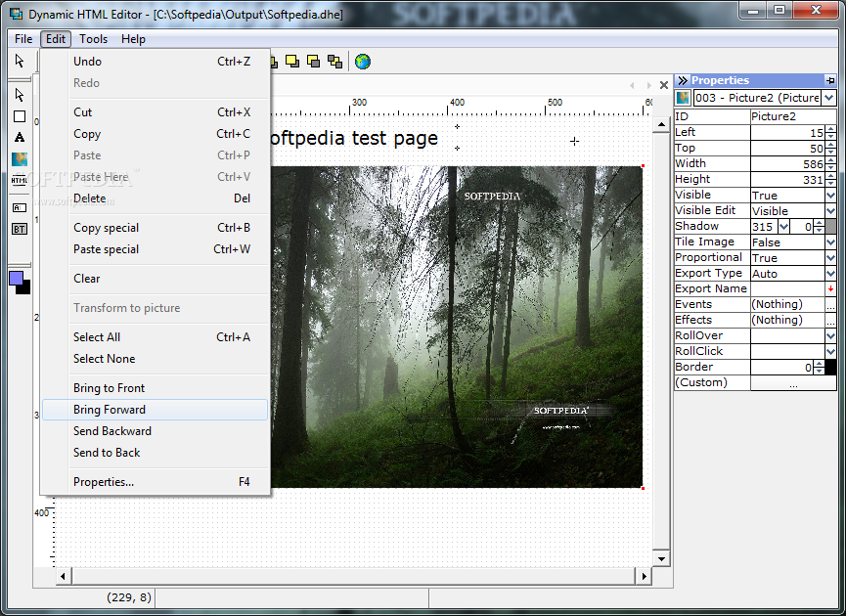
Task: Open the Tile Image dropdown
Action: coord(831,242)
